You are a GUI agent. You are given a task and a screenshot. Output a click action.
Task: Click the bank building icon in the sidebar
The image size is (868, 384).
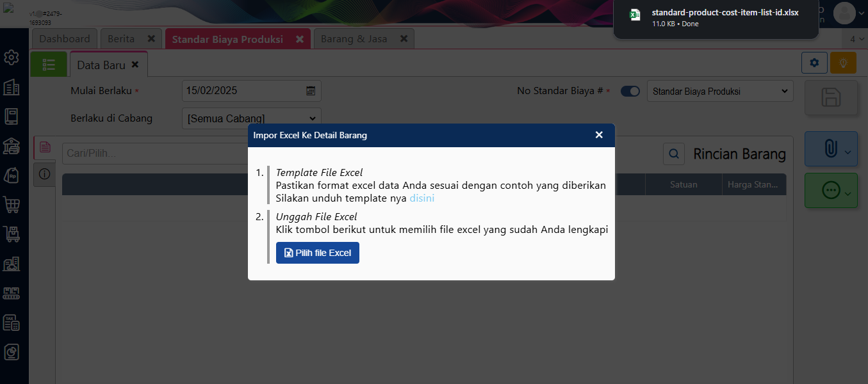coord(12,146)
